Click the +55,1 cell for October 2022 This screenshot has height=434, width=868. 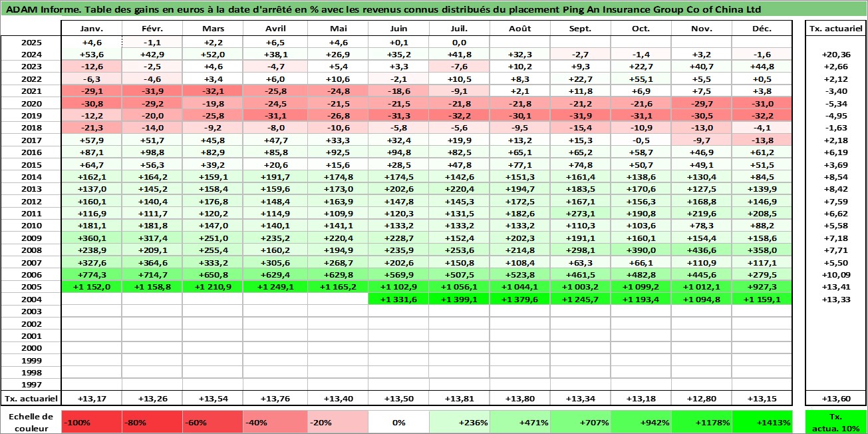pos(641,79)
